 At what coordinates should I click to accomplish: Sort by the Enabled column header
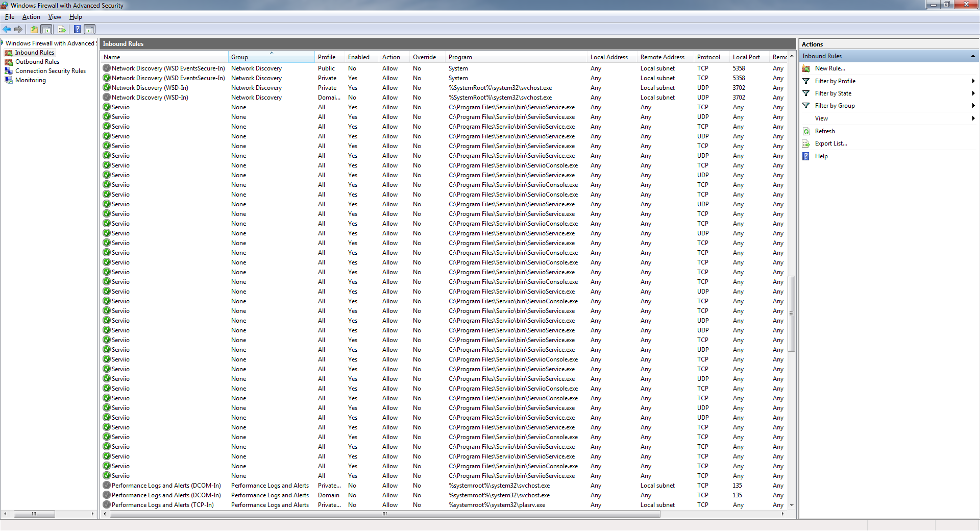click(362, 57)
